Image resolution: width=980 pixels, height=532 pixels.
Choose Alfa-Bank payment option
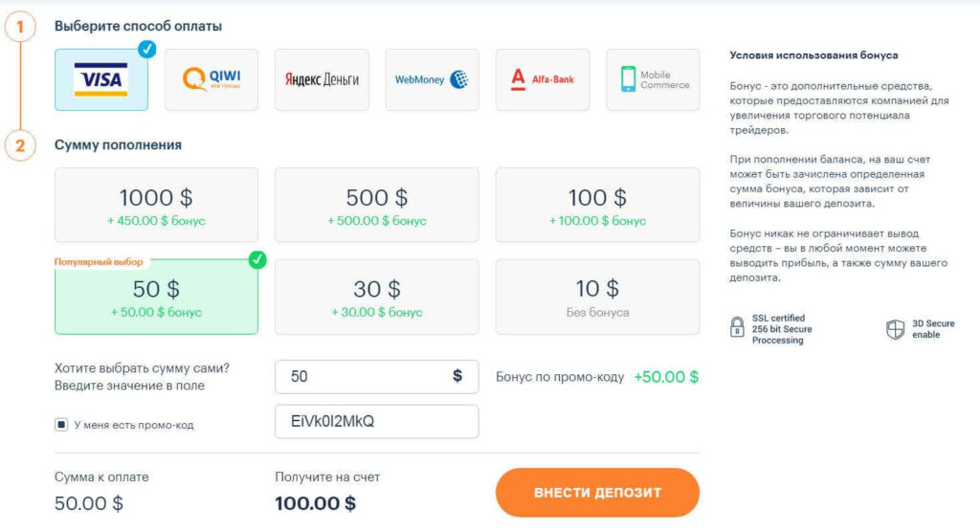pyautogui.click(x=543, y=80)
